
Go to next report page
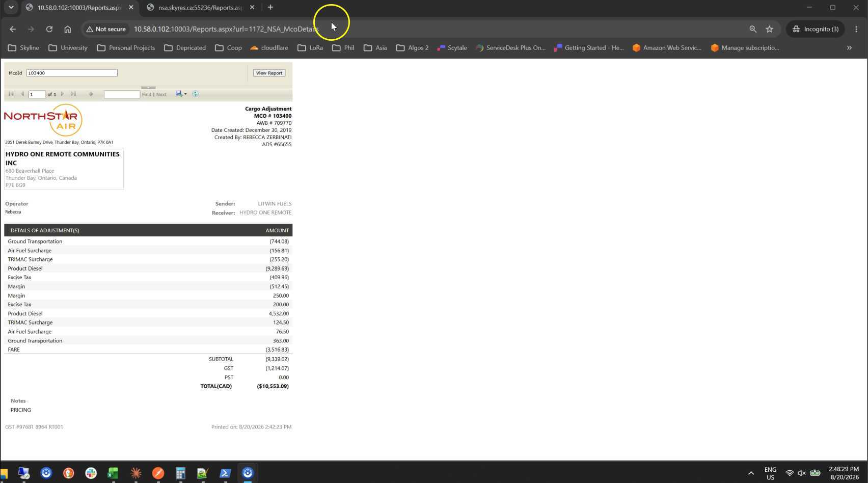tap(62, 94)
